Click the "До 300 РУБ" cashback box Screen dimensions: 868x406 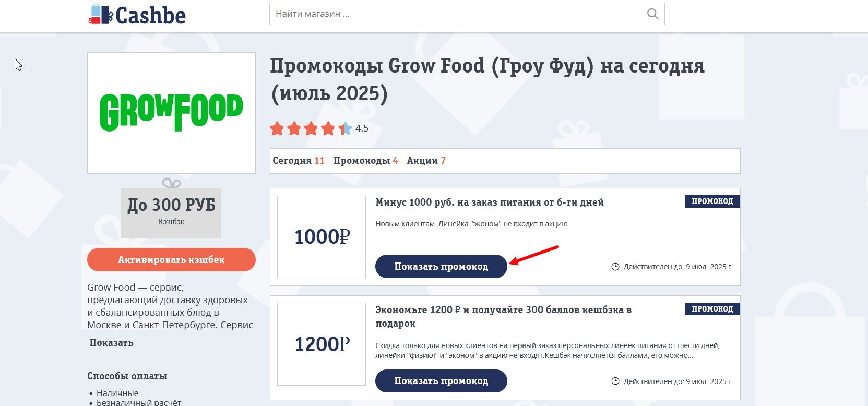click(x=171, y=213)
